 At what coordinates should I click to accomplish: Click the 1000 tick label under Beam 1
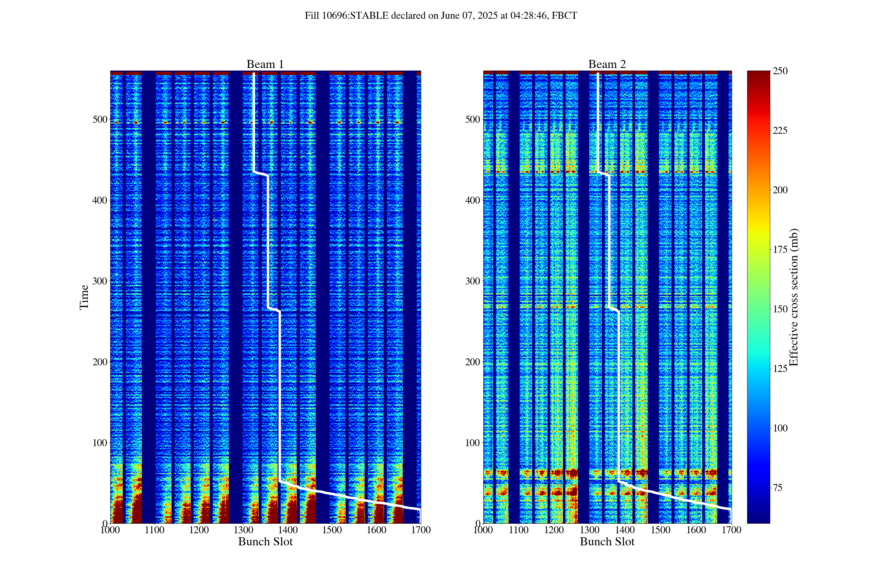point(111,530)
